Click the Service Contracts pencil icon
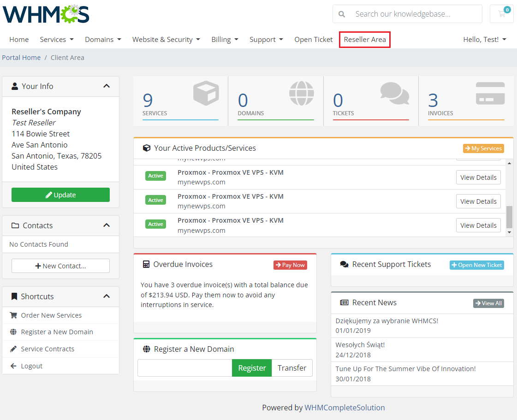 (13, 349)
